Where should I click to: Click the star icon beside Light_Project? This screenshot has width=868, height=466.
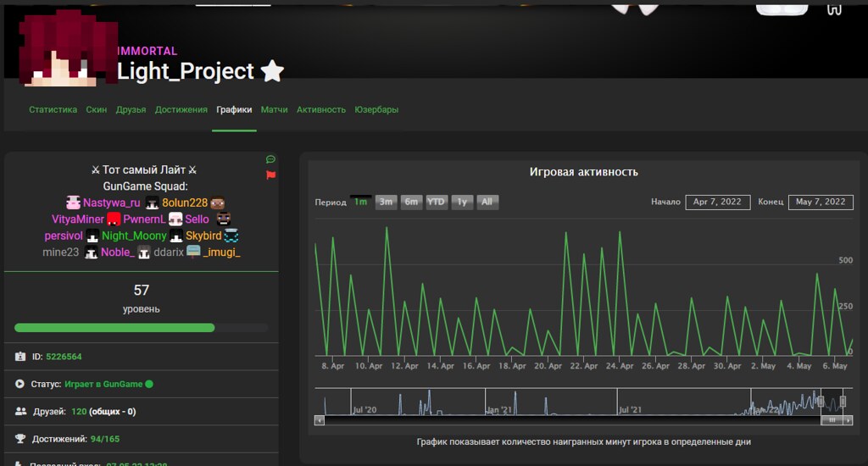[272, 72]
